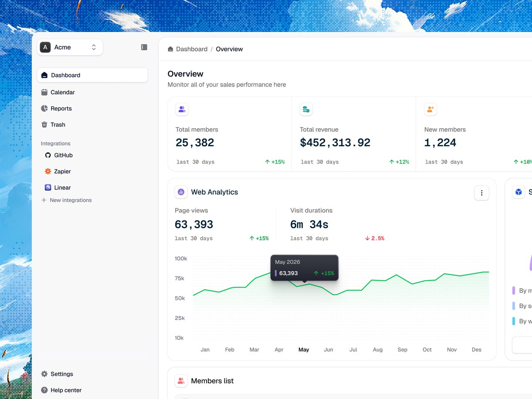Select the May label on chart axis

304,350
